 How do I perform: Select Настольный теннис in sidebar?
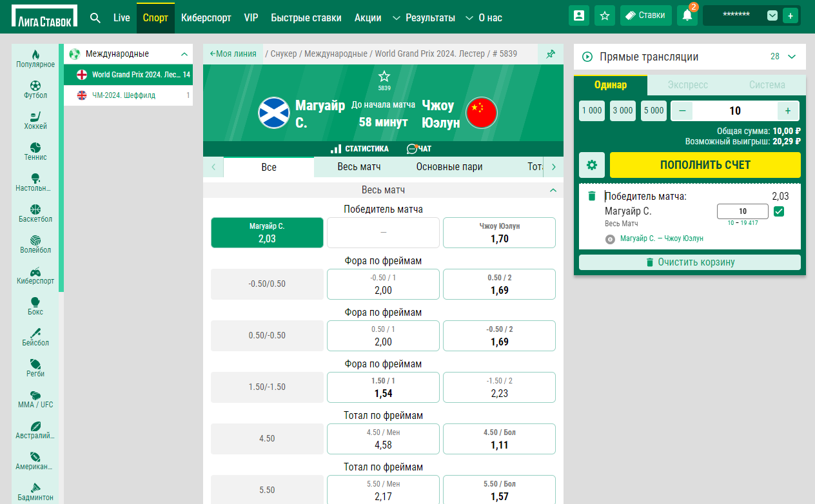[35, 182]
